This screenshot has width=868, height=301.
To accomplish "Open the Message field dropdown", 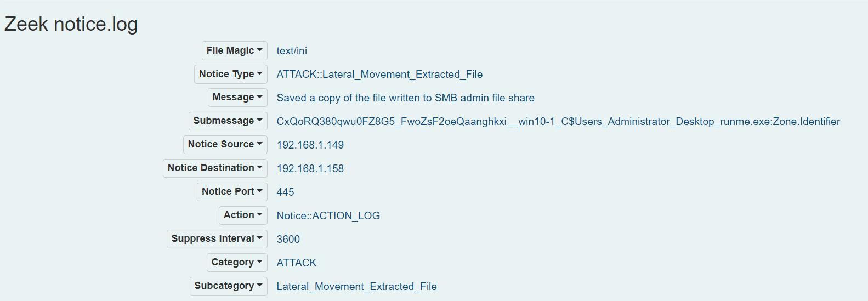I will click(x=237, y=98).
